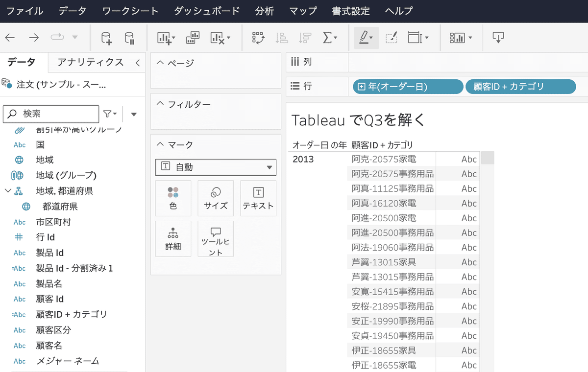Duplicate the current sheet icon
The height and width of the screenshot is (372, 588).
tap(193, 38)
